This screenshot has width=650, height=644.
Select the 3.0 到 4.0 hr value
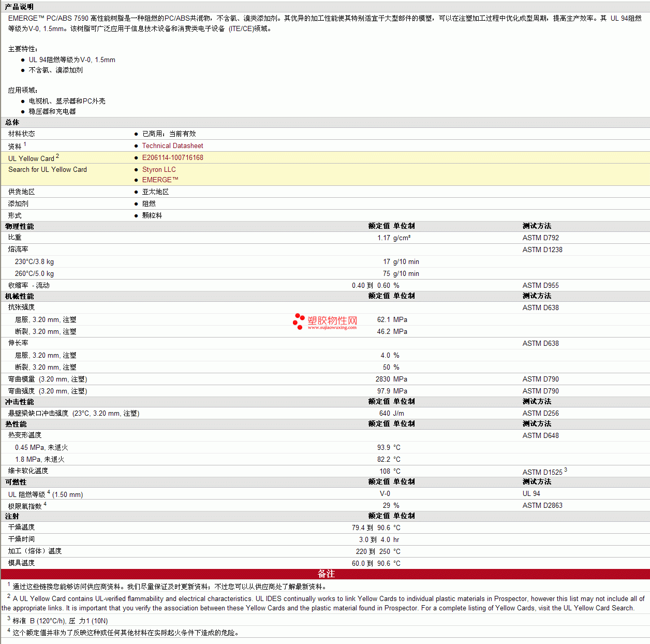(379, 540)
